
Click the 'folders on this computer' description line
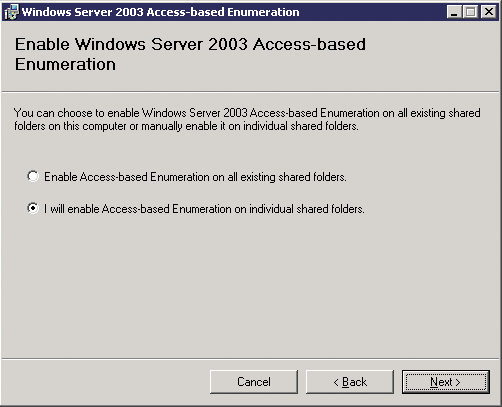click(186, 126)
